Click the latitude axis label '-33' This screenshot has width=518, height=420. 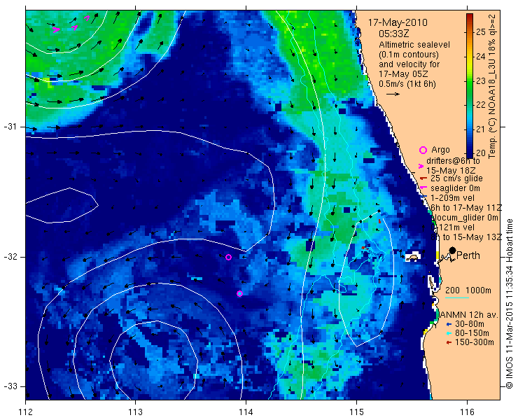(10, 386)
